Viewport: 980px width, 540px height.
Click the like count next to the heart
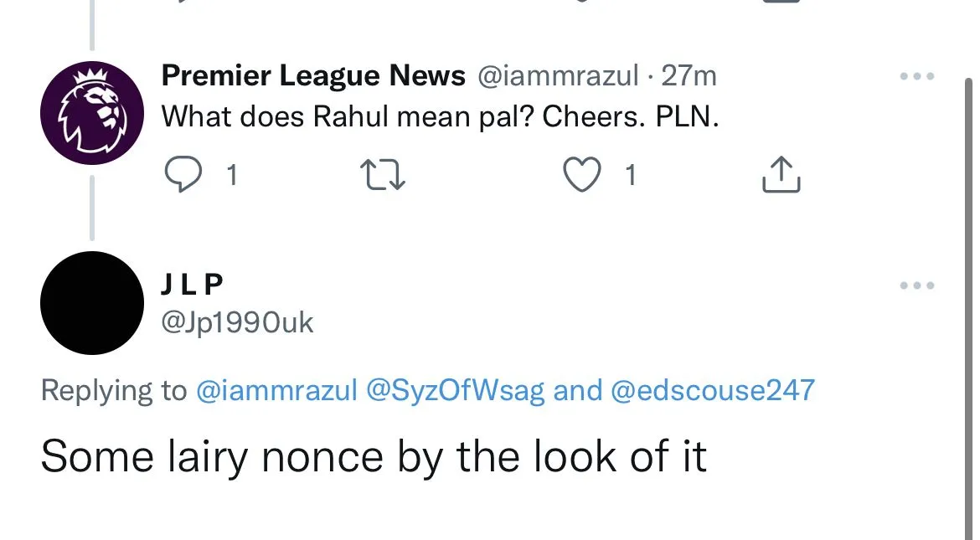pos(631,175)
